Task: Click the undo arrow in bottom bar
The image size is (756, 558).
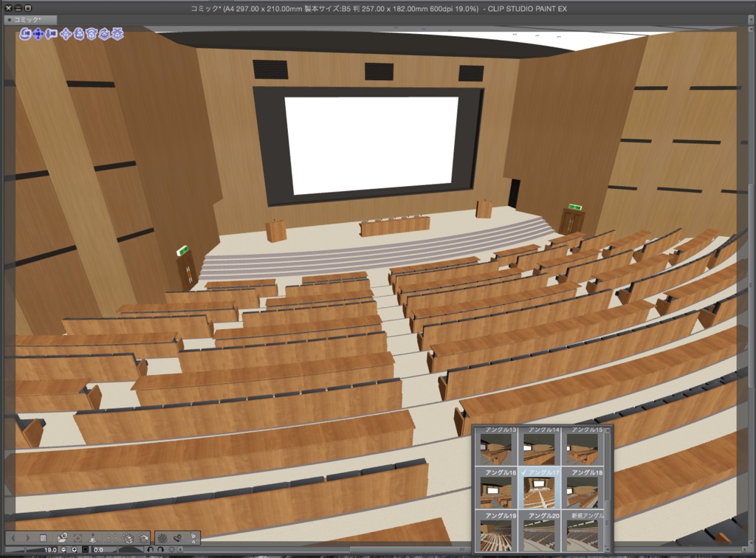Action: pos(150,551)
